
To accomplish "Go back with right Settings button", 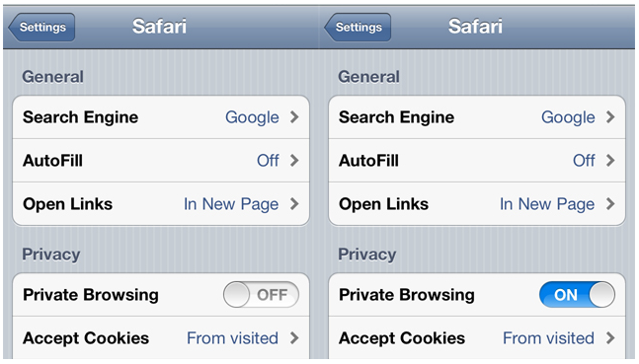I will point(358,27).
